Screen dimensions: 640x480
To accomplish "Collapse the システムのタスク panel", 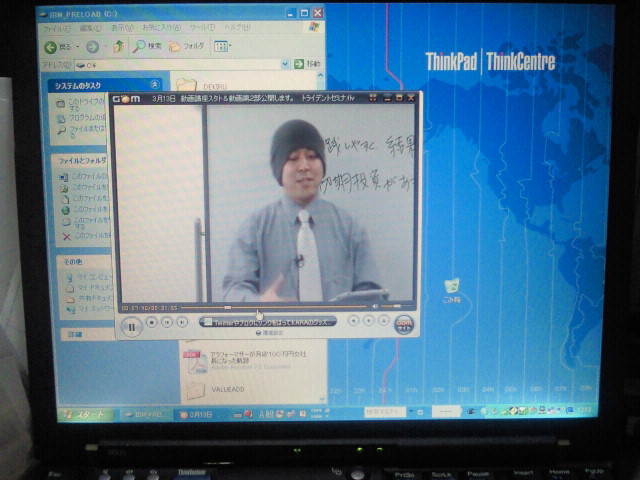I will click(155, 84).
